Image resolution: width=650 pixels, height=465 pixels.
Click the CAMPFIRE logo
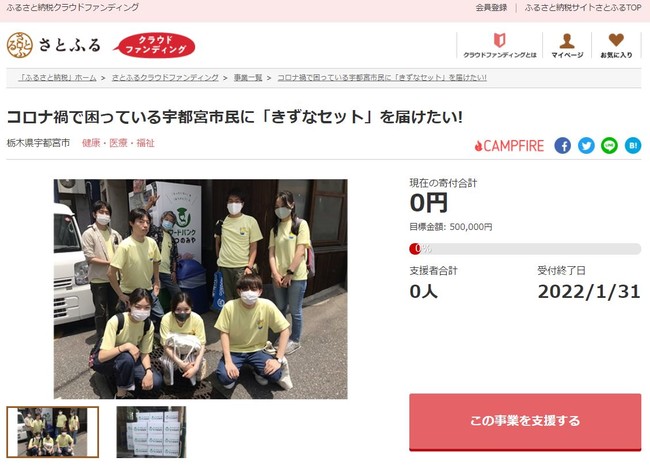pos(509,146)
